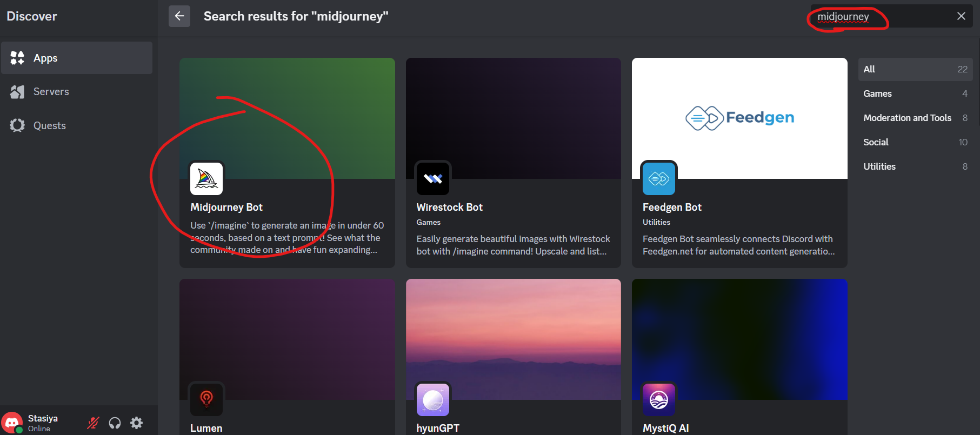Open the Lumen app title
Screen dimensions: 980x435
pos(206,428)
